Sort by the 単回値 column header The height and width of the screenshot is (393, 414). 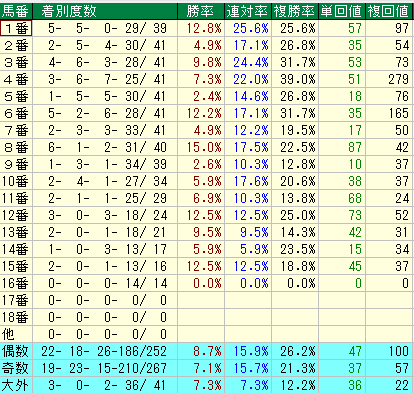point(342,11)
